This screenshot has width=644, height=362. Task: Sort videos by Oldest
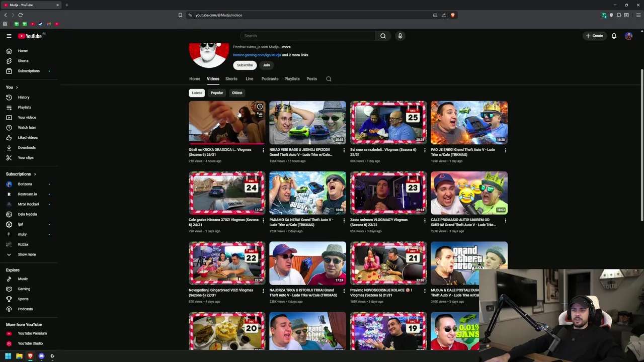237,93
